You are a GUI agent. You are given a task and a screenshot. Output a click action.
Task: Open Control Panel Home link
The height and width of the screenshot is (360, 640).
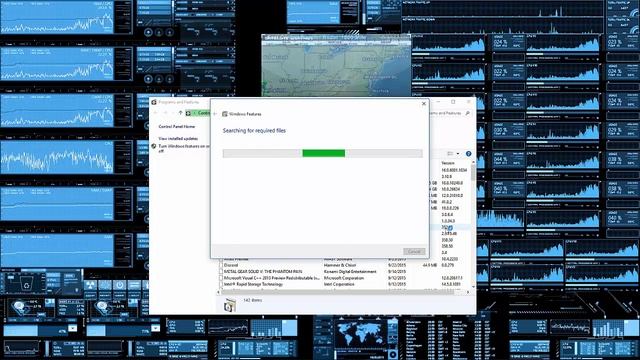point(176,127)
